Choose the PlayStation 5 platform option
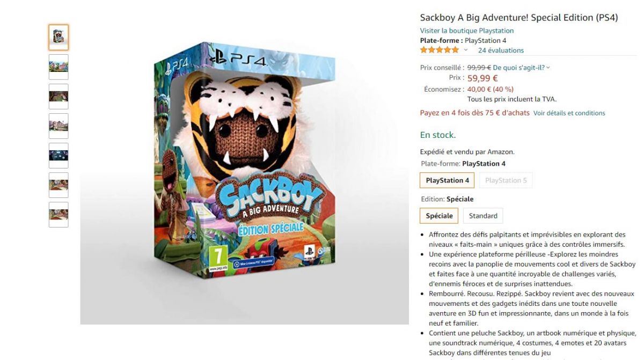The image size is (644, 360). pyautogui.click(x=506, y=180)
